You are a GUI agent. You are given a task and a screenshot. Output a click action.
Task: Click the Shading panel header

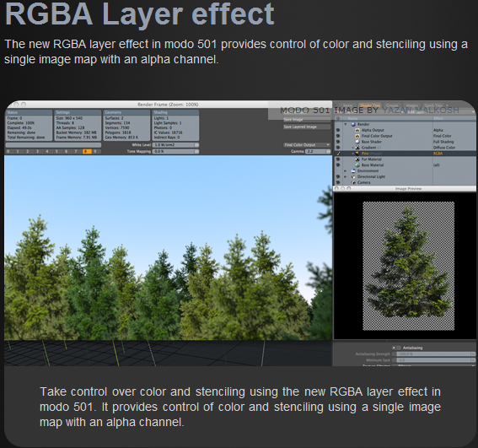pyautogui.click(x=175, y=112)
